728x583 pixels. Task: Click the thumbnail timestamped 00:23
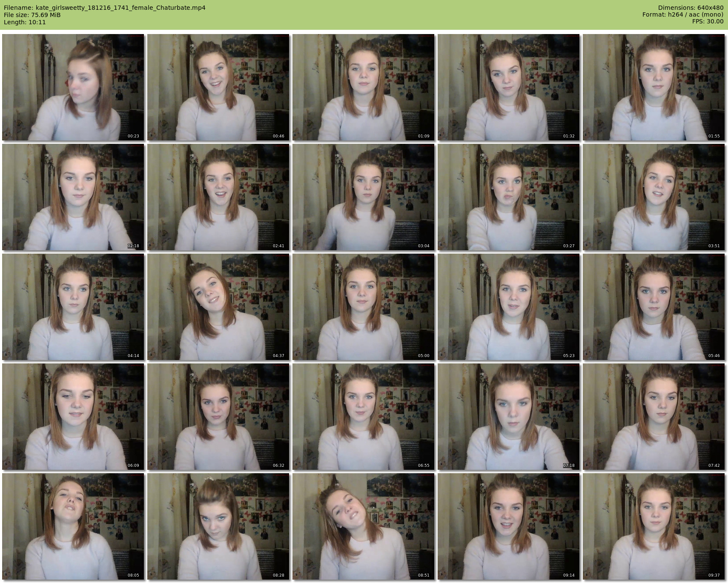[73, 87]
